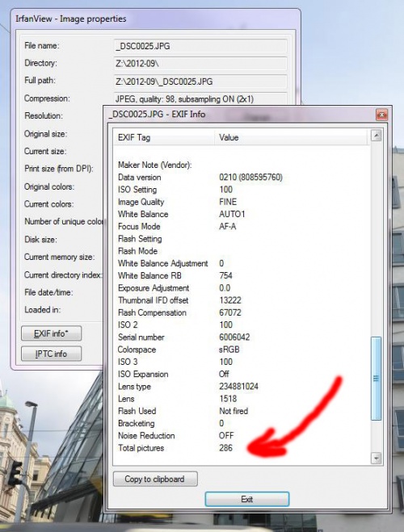Select the White Balance row
404x532 pixels.
(x=242, y=214)
